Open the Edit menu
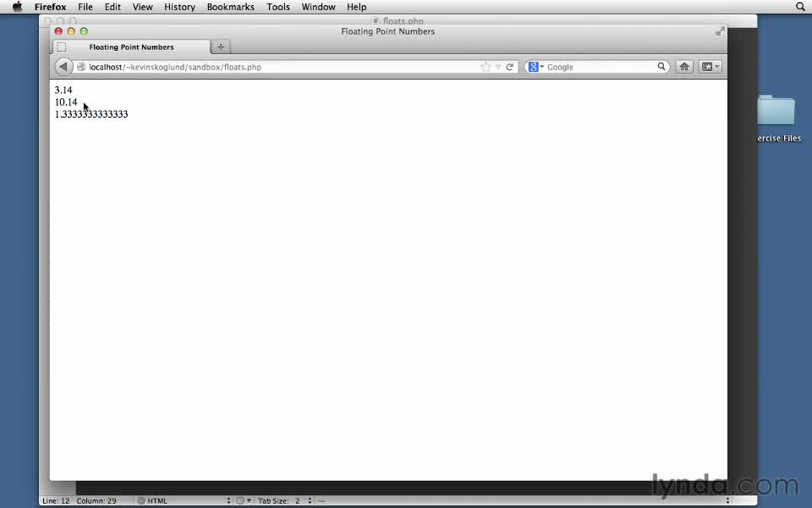Image resolution: width=812 pixels, height=508 pixels. coord(112,7)
